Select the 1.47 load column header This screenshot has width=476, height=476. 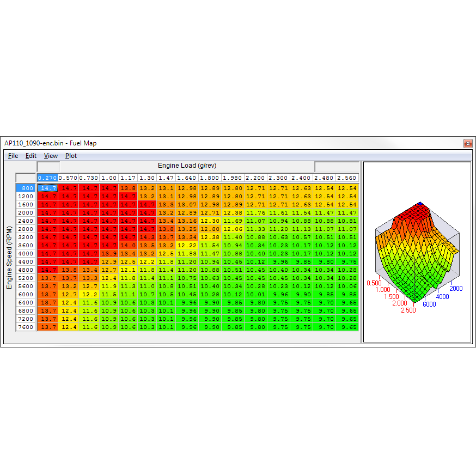166,178
